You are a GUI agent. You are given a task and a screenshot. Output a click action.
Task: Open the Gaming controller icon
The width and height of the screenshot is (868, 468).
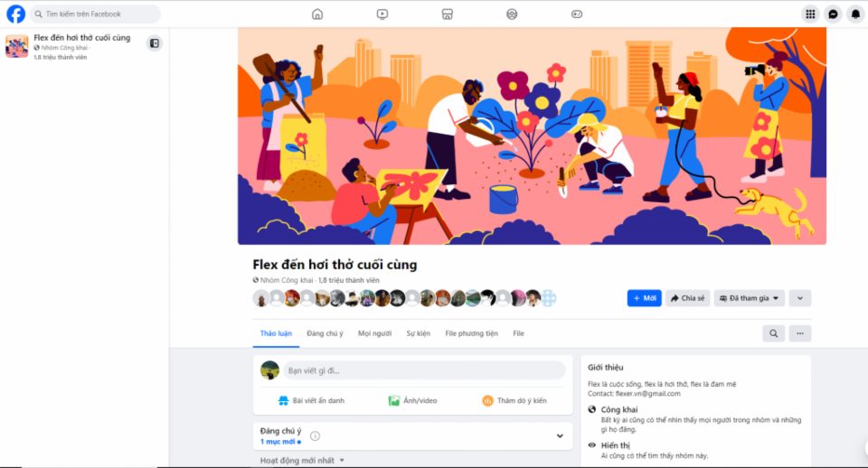(x=577, y=14)
